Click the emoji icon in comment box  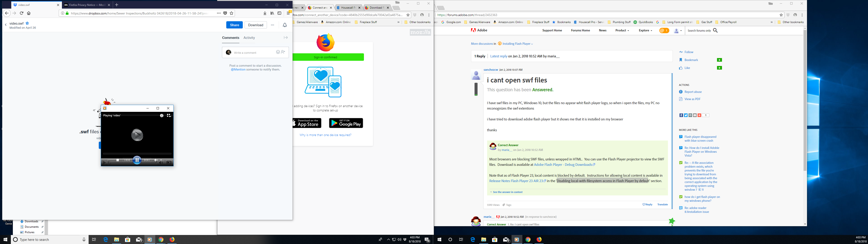coord(278,52)
